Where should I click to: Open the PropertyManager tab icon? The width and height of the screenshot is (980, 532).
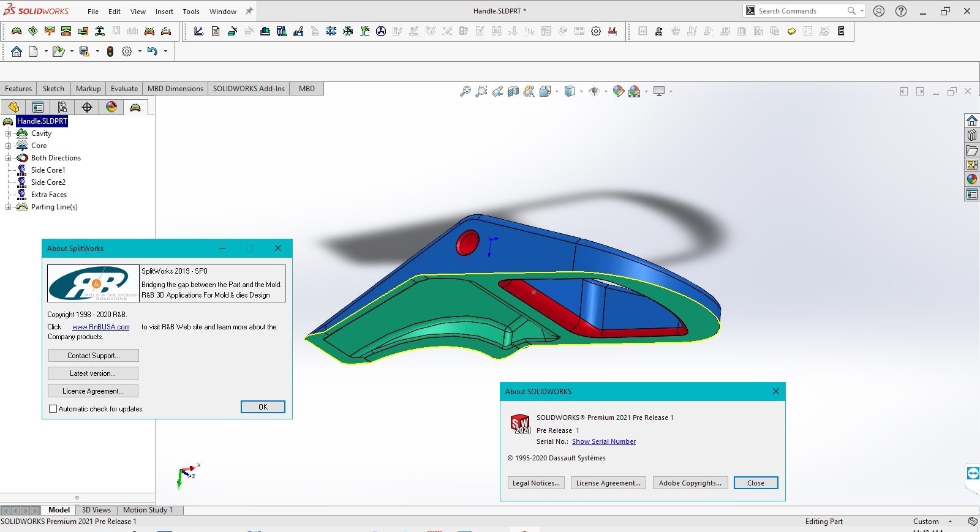click(x=38, y=107)
